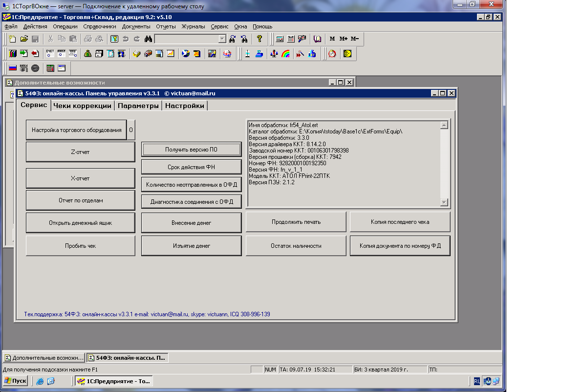Open the Справочники menu
This screenshot has width=563, height=392.
coord(100,26)
